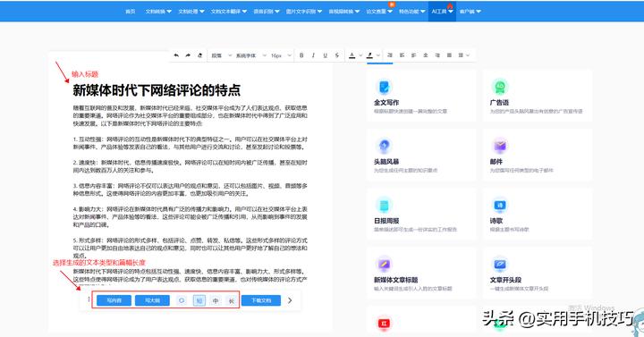Viewport: 644px width, 337px height.
Task: Click the 写内容 button
Action: pyautogui.click(x=114, y=300)
